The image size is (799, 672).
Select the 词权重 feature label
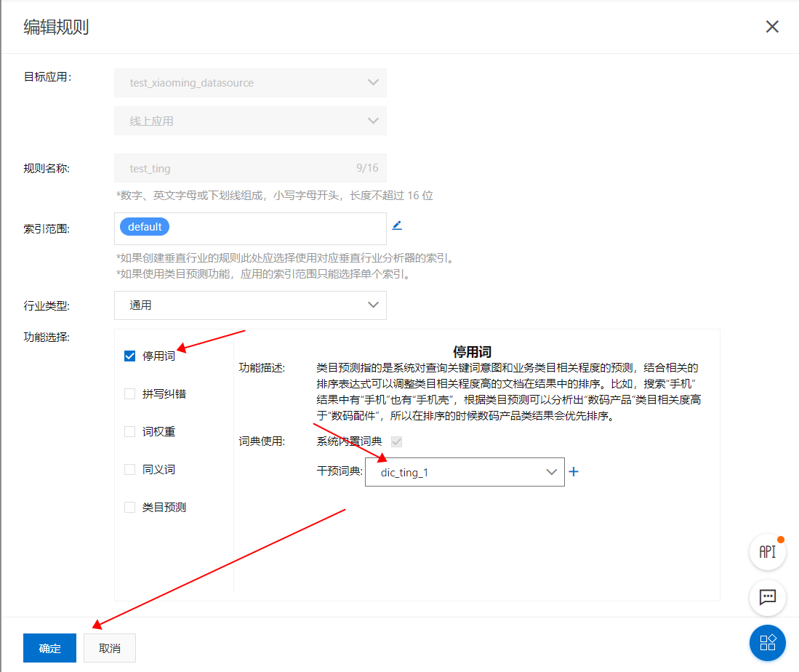tap(158, 431)
